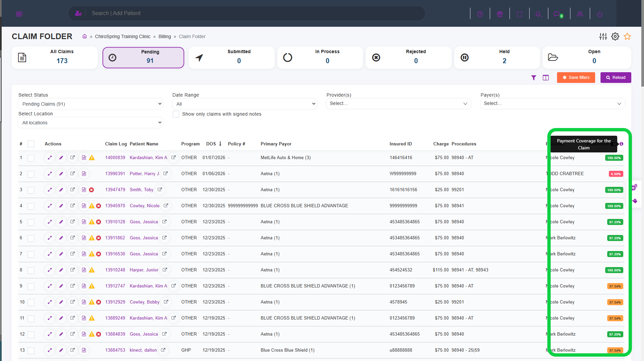This screenshot has height=361, width=644.
Task: Click the power logout icon
Action: tap(600, 14)
